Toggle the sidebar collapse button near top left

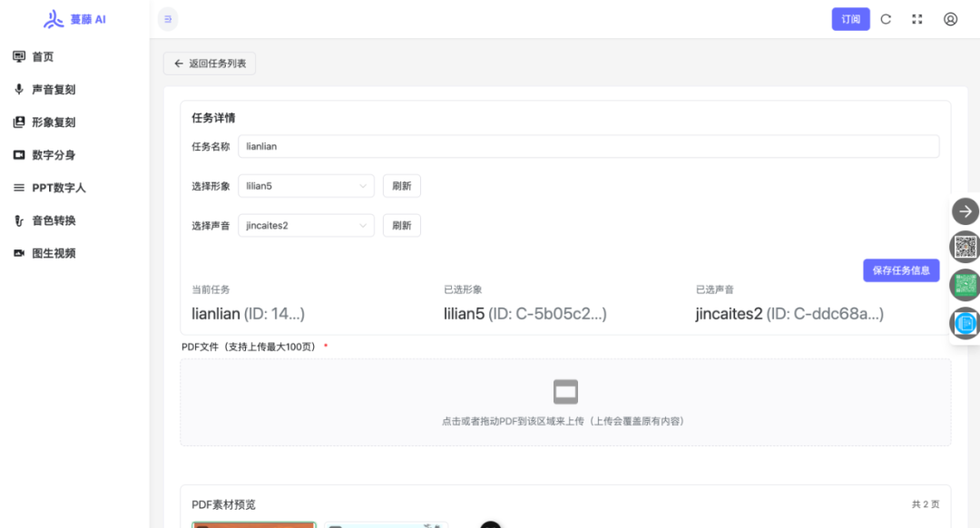pyautogui.click(x=167, y=18)
